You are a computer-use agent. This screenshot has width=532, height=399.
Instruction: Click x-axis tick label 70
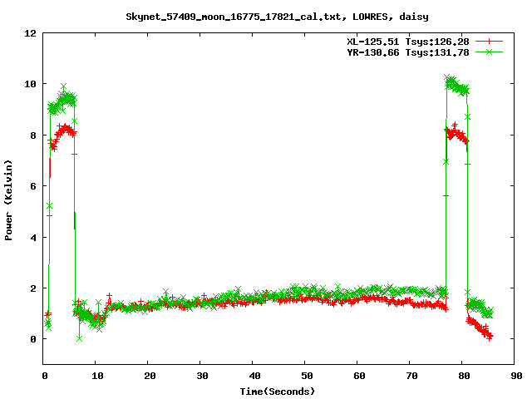411,376
